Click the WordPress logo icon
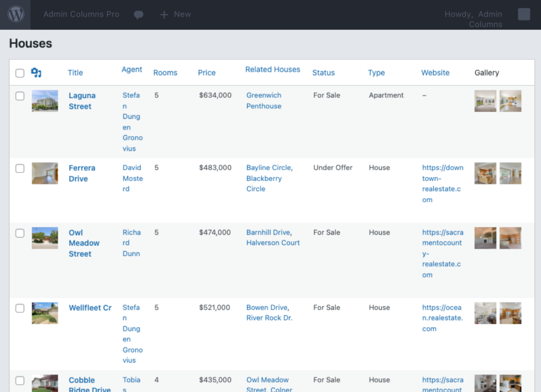The height and width of the screenshot is (392, 541). click(16, 14)
